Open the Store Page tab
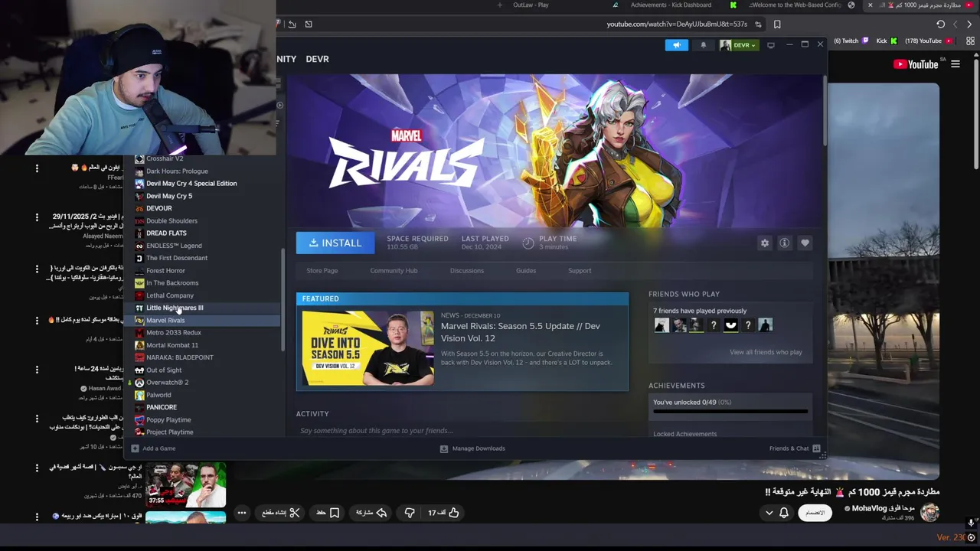The width and height of the screenshot is (980, 551). (322, 270)
